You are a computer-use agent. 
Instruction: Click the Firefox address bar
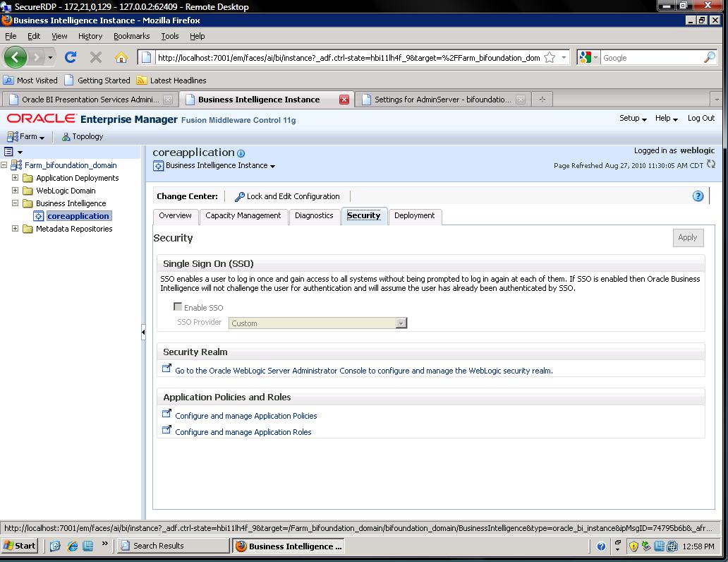(x=348, y=58)
